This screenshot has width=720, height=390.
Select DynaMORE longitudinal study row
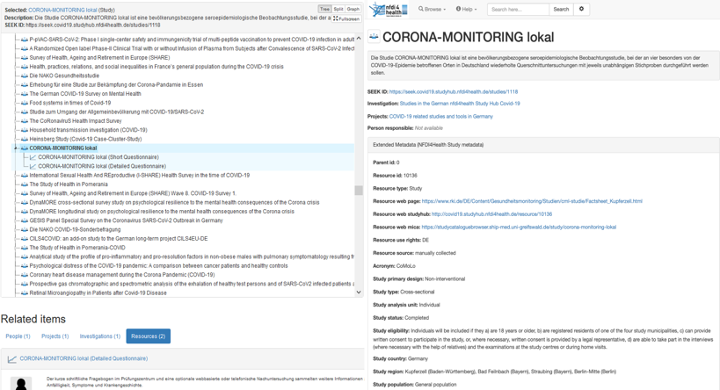click(x=162, y=212)
